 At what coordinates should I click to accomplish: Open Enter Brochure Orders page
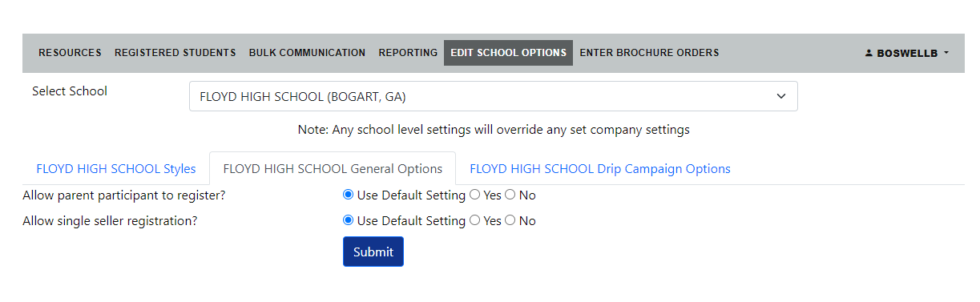(649, 53)
